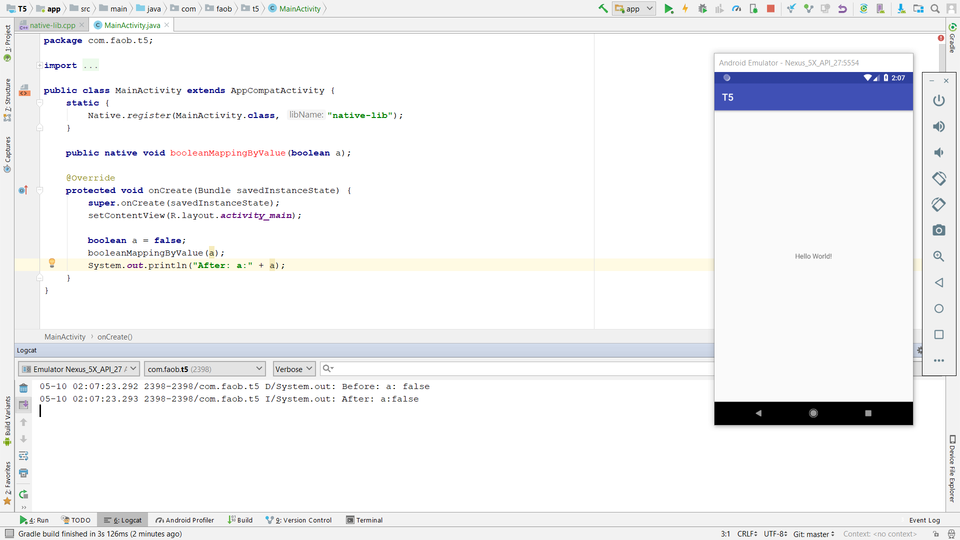
Task: Open the Favorites side tab
Action: [7, 483]
